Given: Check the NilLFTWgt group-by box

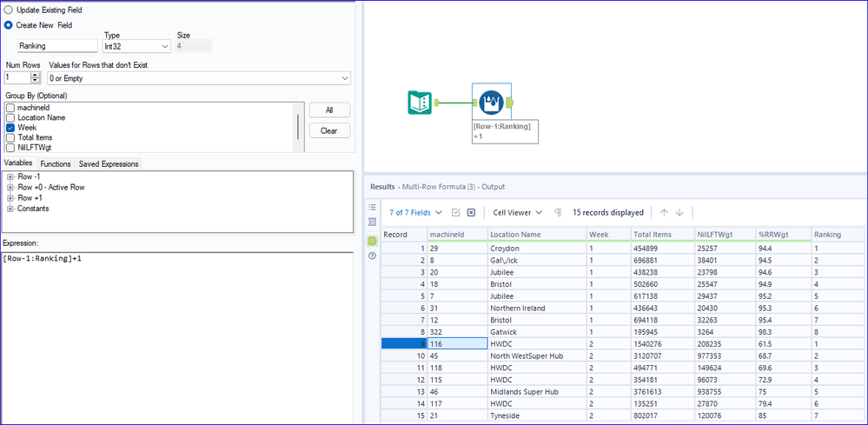Looking at the screenshot, I should (10, 147).
